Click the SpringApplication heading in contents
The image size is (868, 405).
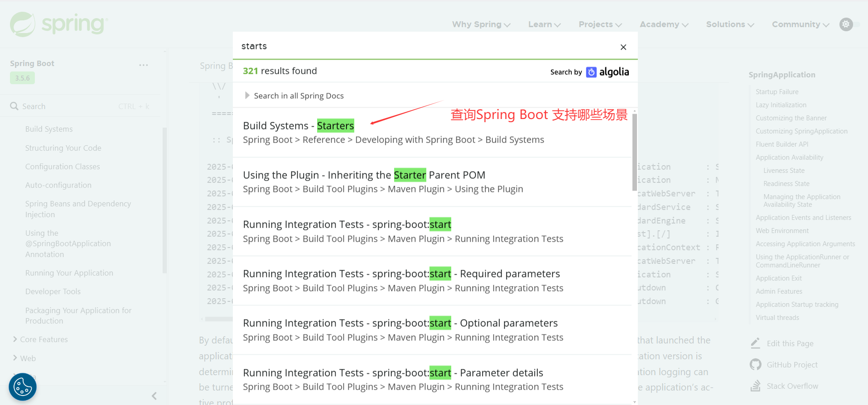point(782,75)
